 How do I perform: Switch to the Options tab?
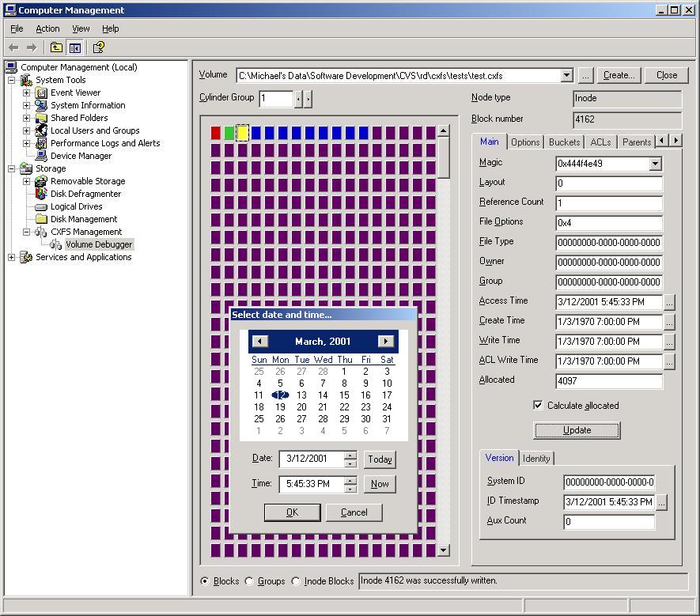point(525,142)
